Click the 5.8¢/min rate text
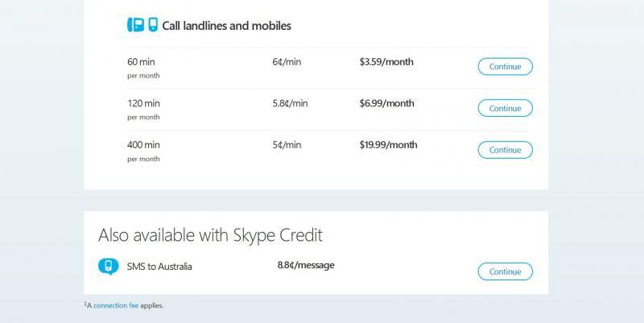644x323 pixels. point(290,104)
